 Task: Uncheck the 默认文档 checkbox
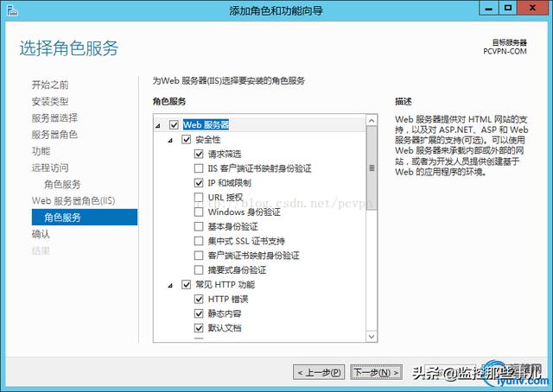[x=199, y=328]
